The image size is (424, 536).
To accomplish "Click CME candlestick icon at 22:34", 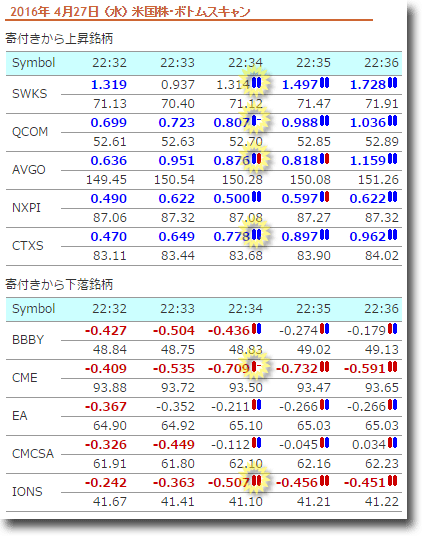I will click(x=256, y=366).
